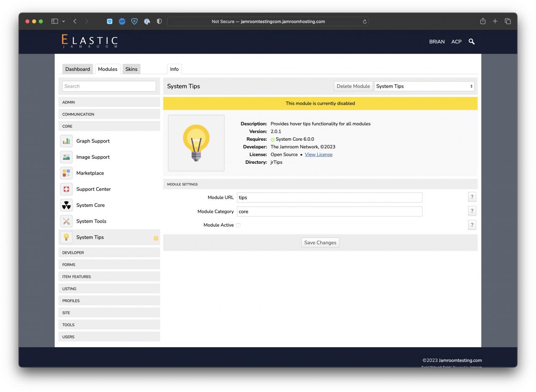Expand the ADMIN module category
This screenshot has height=392, width=536.
(109, 102)
